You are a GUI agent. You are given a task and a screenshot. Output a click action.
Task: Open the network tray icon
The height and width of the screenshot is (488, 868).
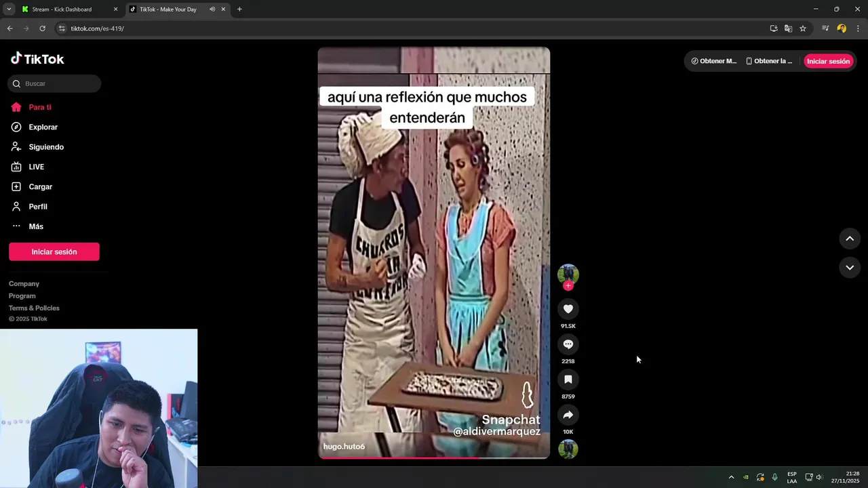point(809,477)
